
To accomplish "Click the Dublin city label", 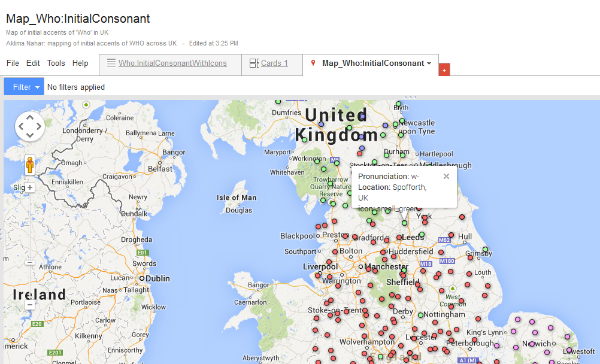I will pos(157,278).
